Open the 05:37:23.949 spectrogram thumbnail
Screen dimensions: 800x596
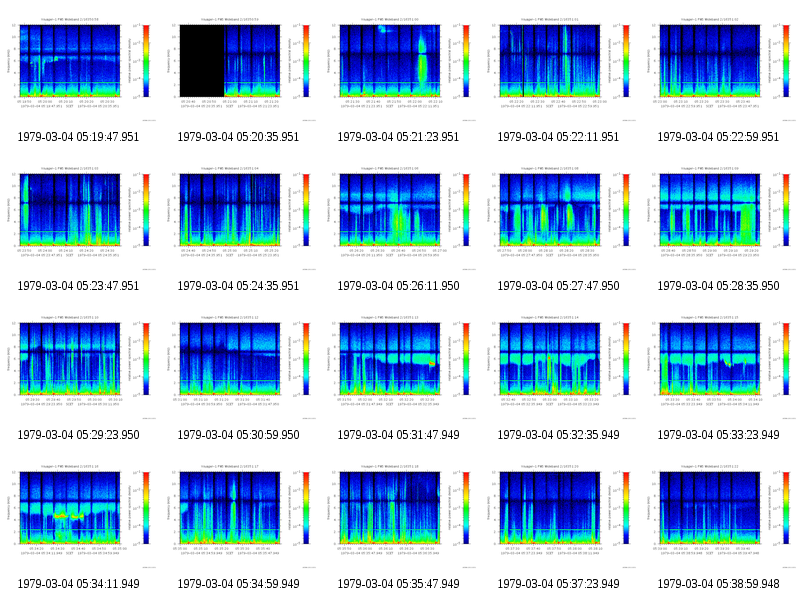(558, 516)
